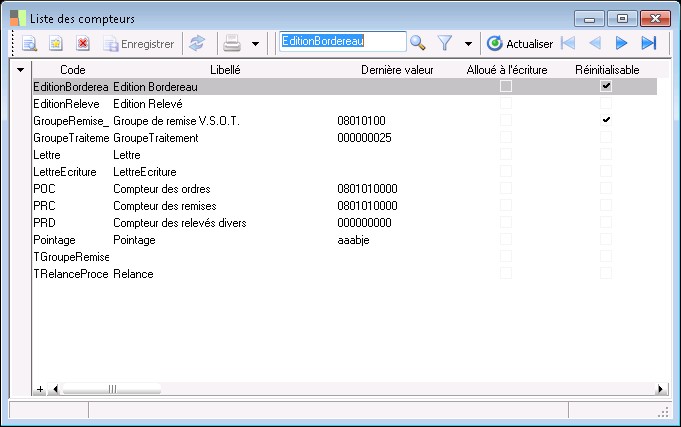Toggle Alloué à l'écriture for EditionBordereau

[x=506, y=86]
